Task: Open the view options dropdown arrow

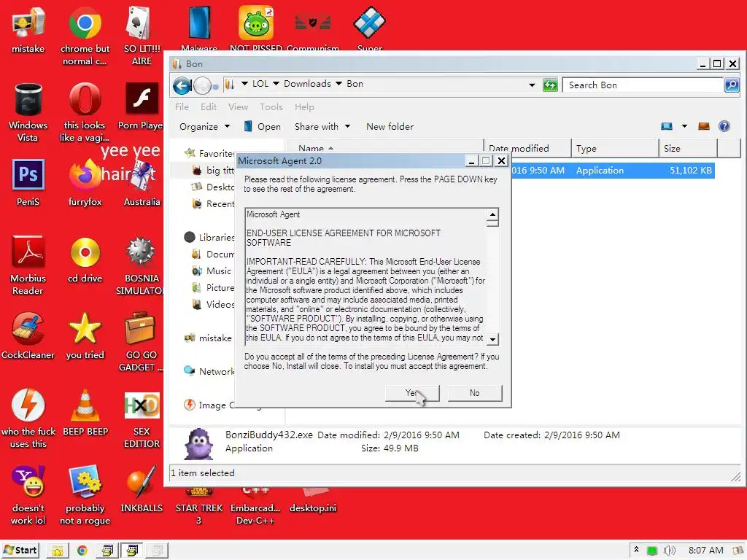Action: (684, 126)
